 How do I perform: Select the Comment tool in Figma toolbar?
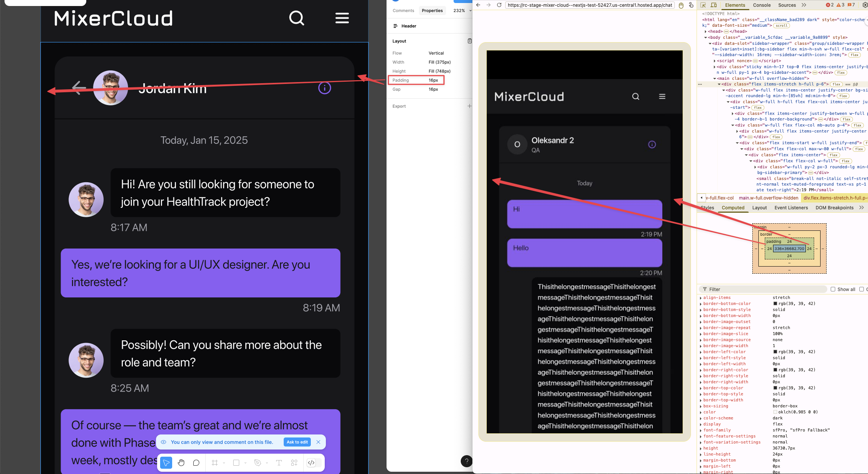[x=196, y=463]
